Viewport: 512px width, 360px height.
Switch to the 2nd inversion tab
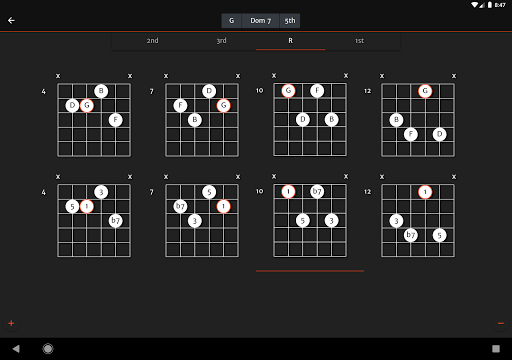coord(152,41)
